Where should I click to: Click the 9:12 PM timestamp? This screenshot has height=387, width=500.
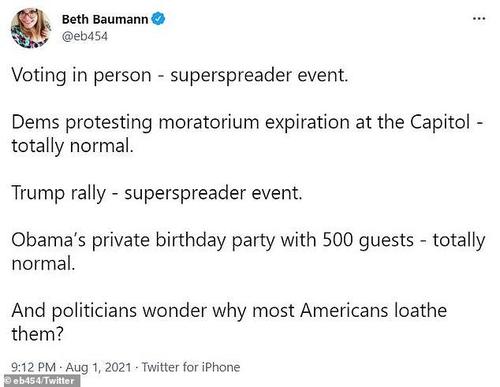coord(33,367)
